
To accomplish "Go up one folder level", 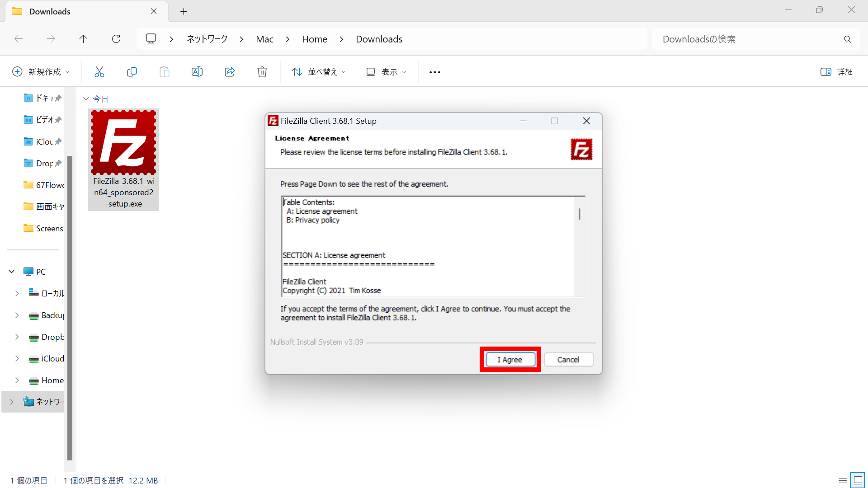I will [83, 39].
